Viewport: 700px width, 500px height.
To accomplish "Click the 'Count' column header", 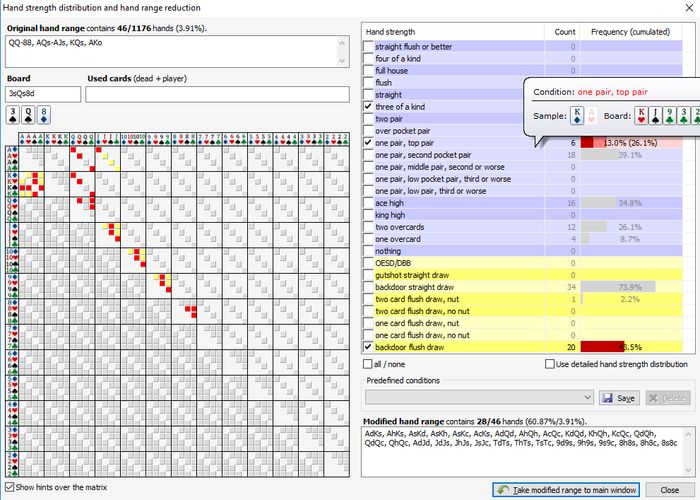I will point(562,32).
